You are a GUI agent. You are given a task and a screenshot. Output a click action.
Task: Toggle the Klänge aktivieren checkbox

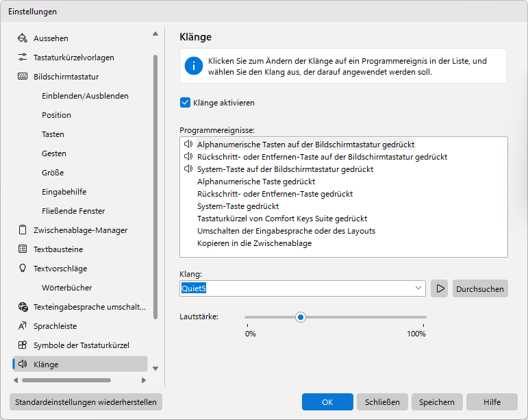pos(185,102)
